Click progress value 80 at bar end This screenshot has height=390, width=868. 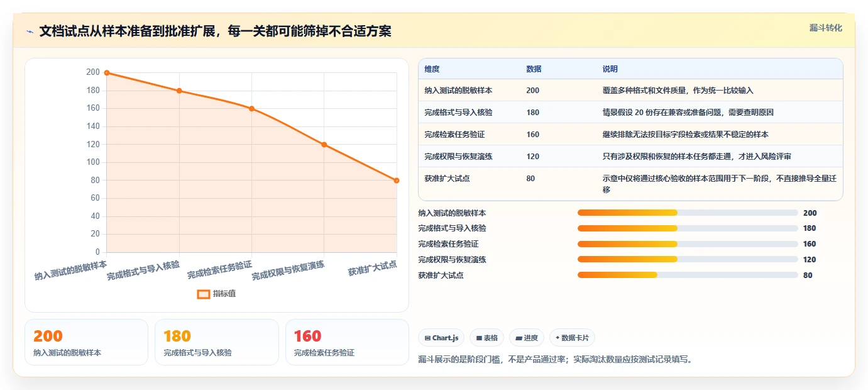click(x=808, y=276)
